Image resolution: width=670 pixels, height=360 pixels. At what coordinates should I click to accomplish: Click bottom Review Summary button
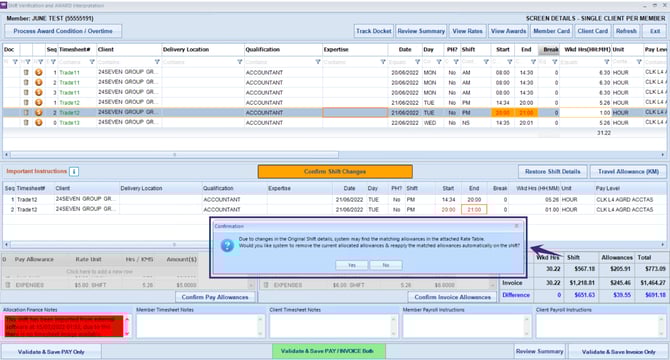[539, 351]
